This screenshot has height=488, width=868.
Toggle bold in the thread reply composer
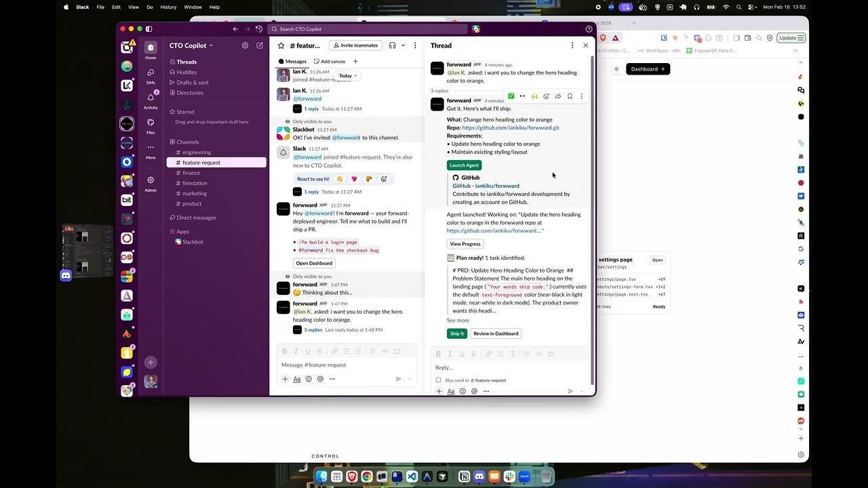tap(438, 354)
